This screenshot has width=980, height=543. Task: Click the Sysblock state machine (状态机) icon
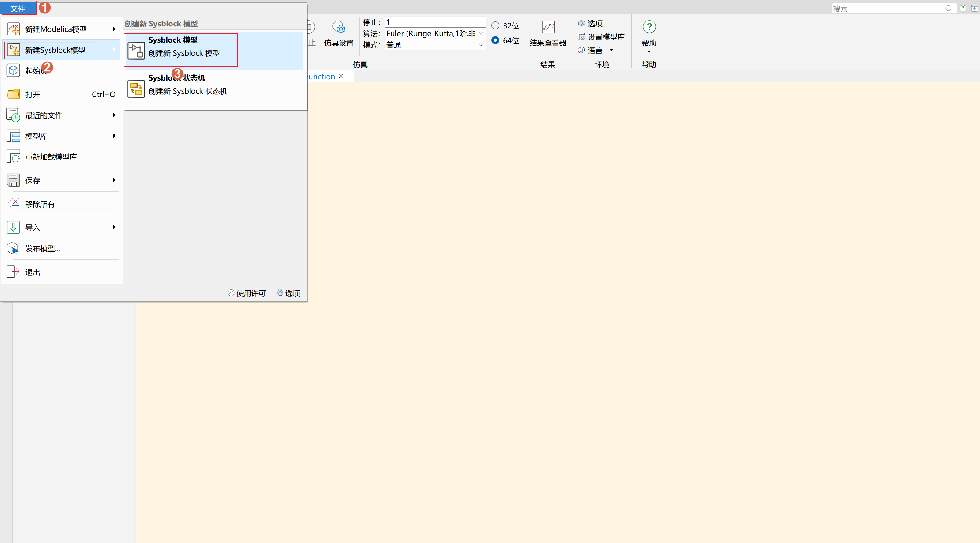tap(136, 89)
